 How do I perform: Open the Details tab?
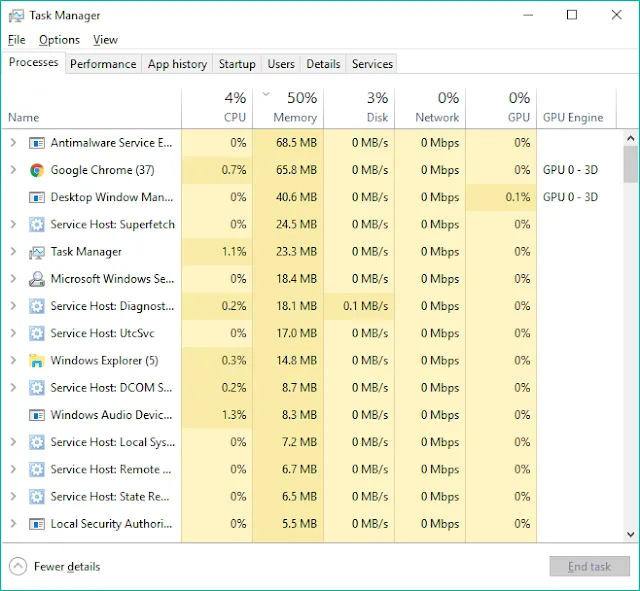pyautogui.click(x=323, y=64)
